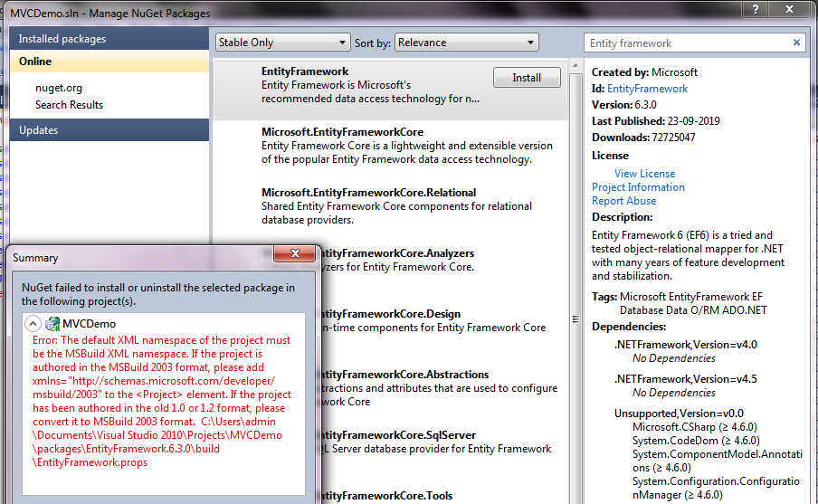818x504 pixels.
Task: Clear the search box with the X icon
Action: click(x=796, y=43)
